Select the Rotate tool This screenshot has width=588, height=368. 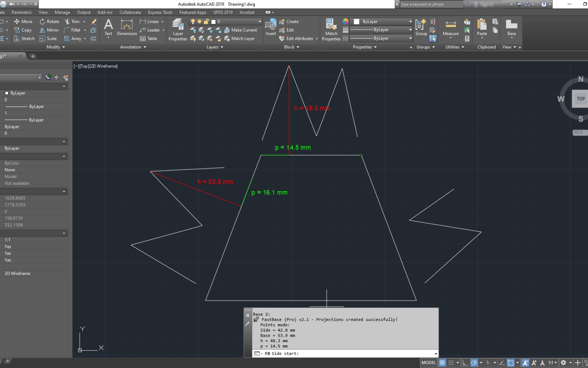[x=49, y=21]
